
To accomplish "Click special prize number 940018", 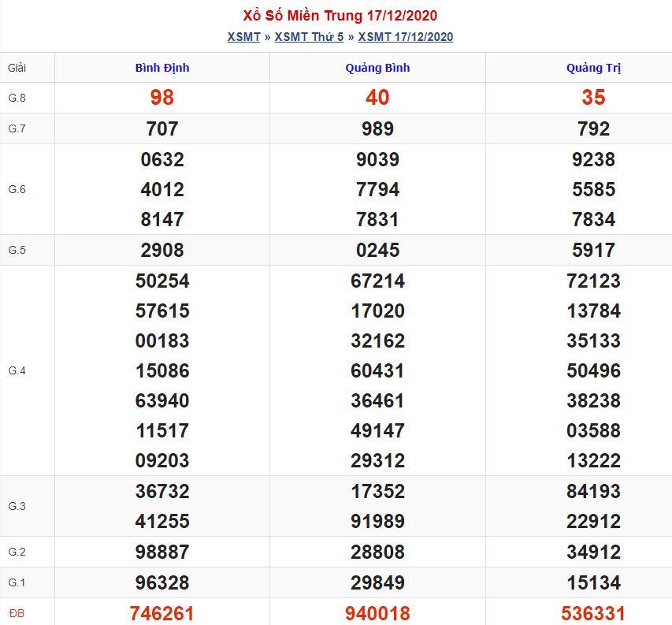I will pos(377,613).
